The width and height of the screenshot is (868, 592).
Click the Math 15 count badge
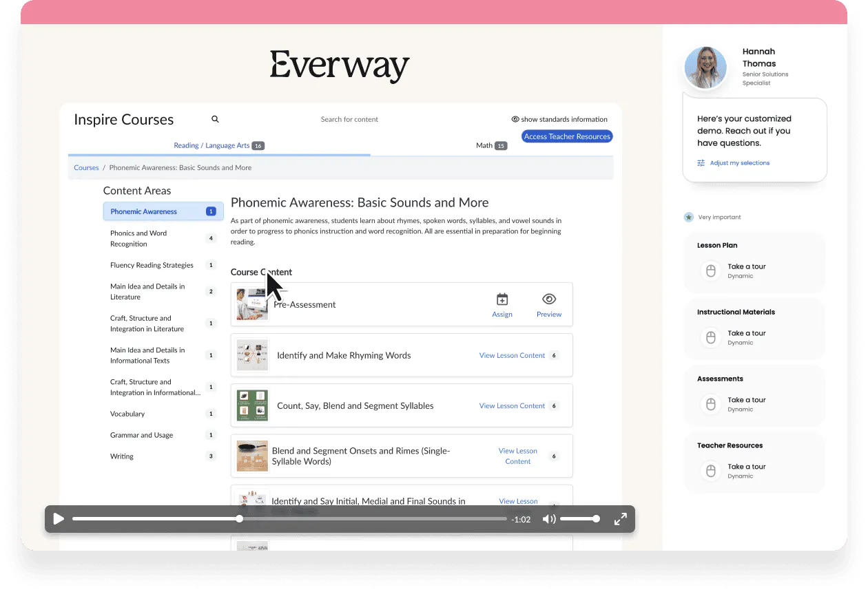coord(501,146)
